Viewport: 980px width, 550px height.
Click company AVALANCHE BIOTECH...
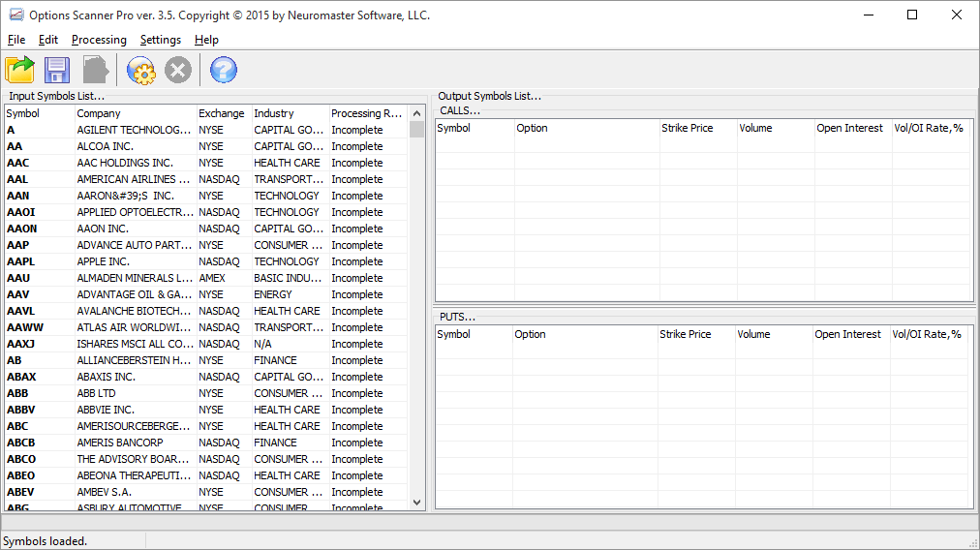[x=134, y=311]
